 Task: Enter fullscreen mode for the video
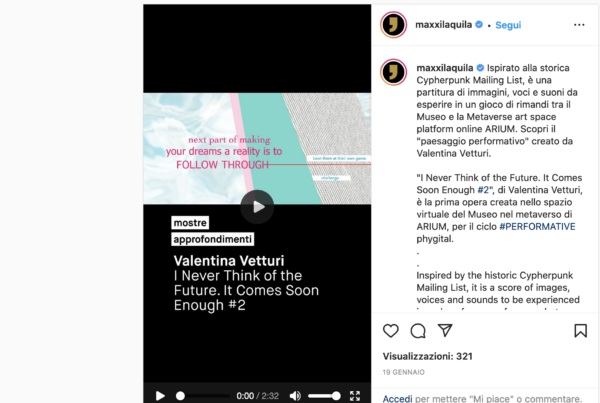355,396
